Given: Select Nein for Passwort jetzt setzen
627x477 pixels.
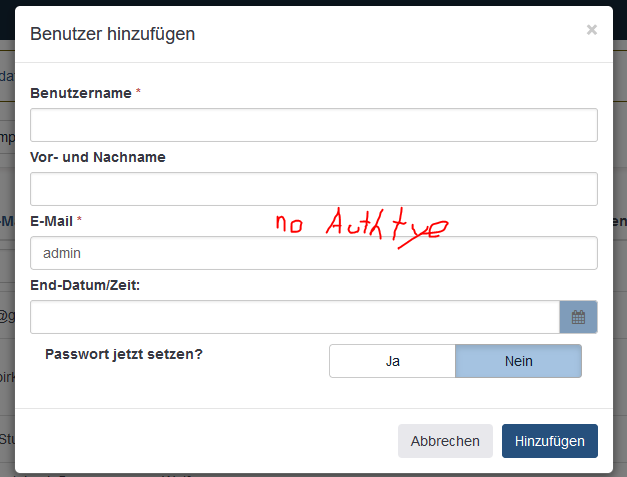Looking at the screenshot, I should [x=518, y=361].
